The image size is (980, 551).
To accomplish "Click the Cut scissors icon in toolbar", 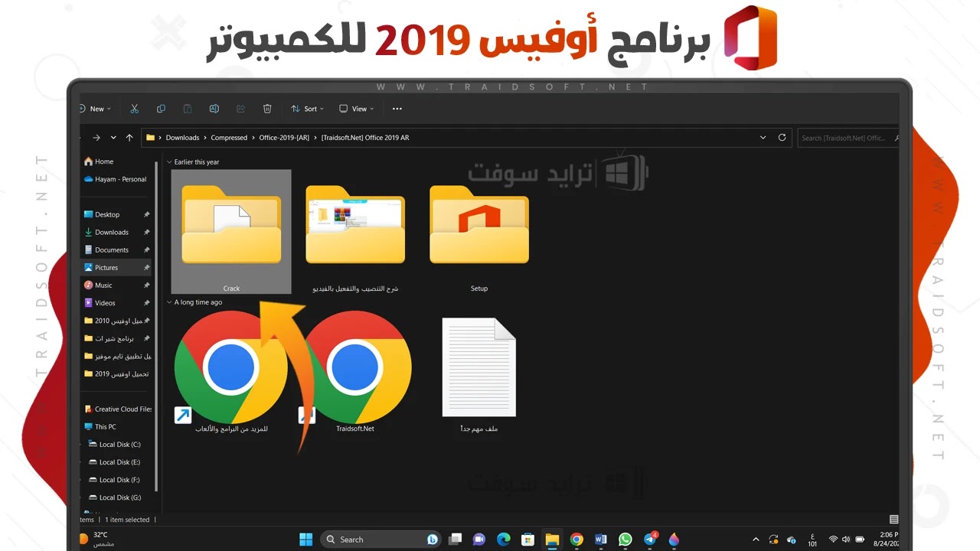I will click(x=135, y=109).
